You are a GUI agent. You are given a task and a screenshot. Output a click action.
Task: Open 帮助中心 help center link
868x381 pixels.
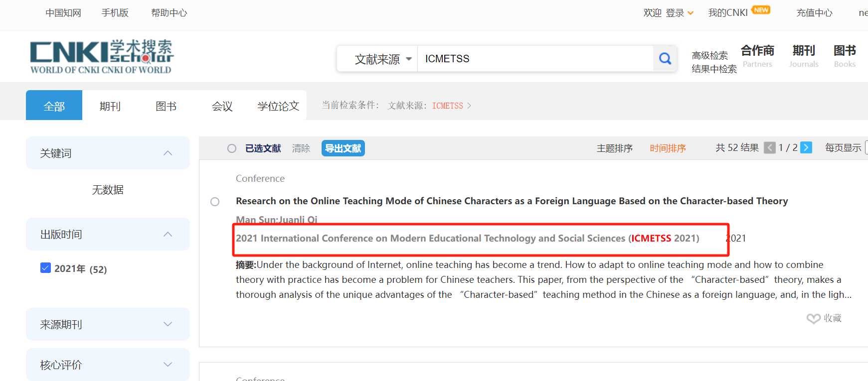click(x=169, y=13)
